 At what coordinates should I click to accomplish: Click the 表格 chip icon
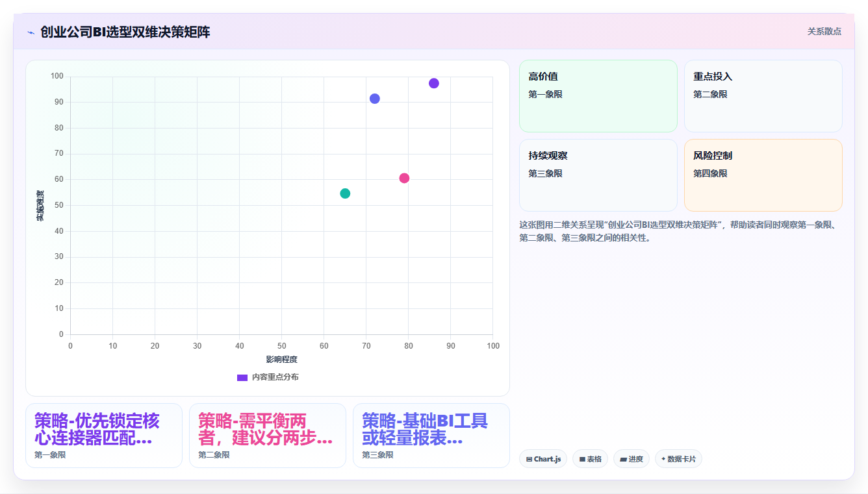(x=582, y=459)
